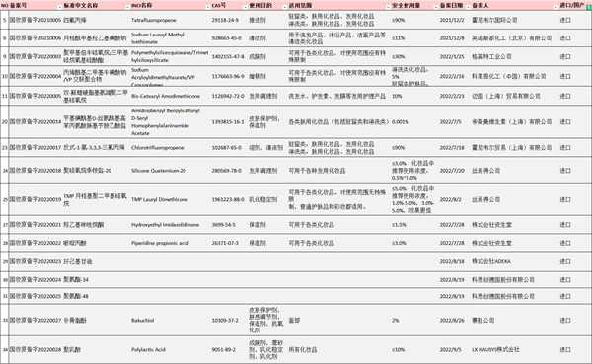Select the Chlorotrifluoropropene cell
This screenshot has height=364, width=592.
point(170,148)
